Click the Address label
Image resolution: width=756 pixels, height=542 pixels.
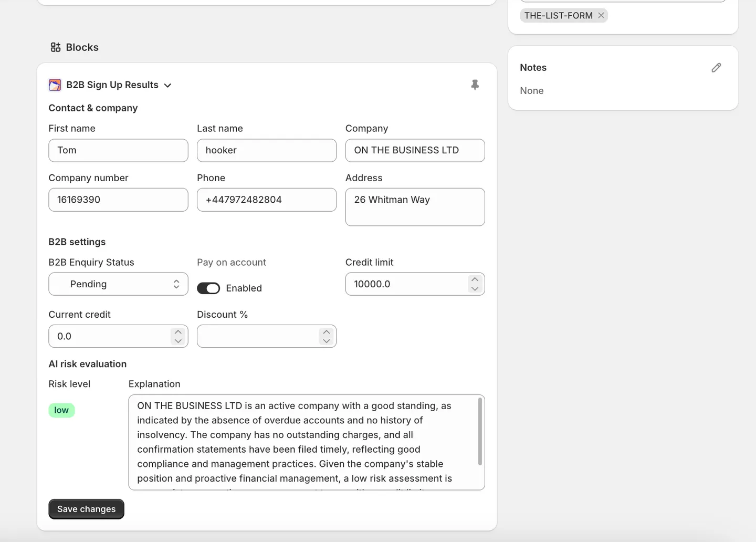(364, 178)
